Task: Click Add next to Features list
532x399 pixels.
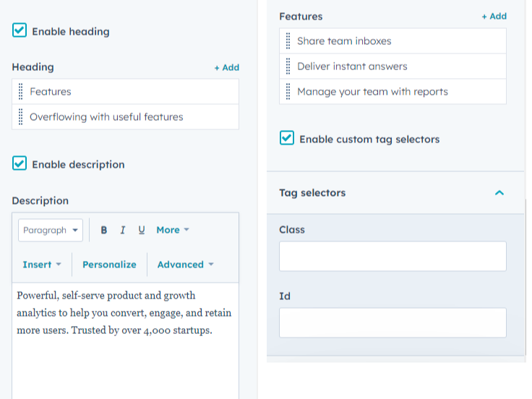Action: 494,16
